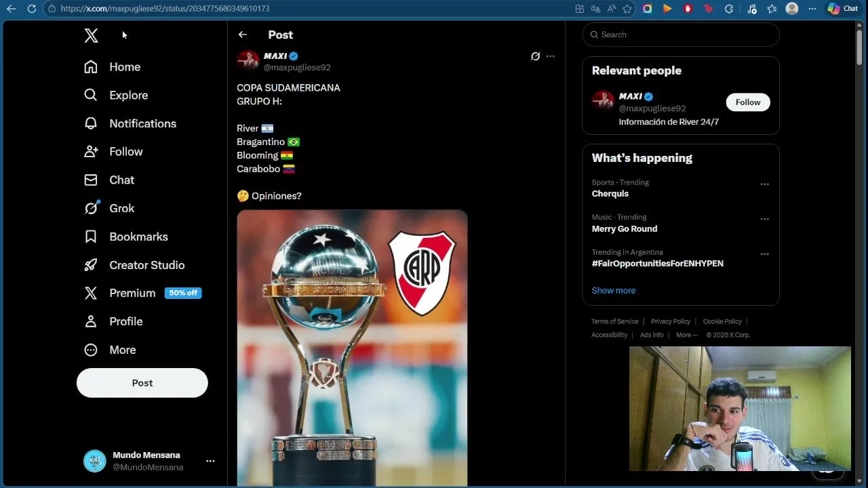Viewport: 868px width, 488px height.
Task: Click the More circle icon in the sidebar
Action: (x=91, y=350)
